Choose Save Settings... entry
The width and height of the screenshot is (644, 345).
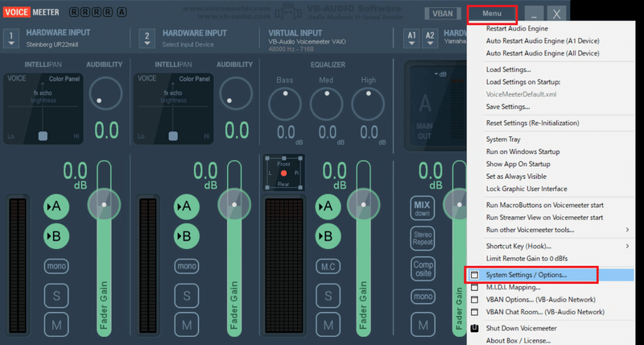coord(508,106)
